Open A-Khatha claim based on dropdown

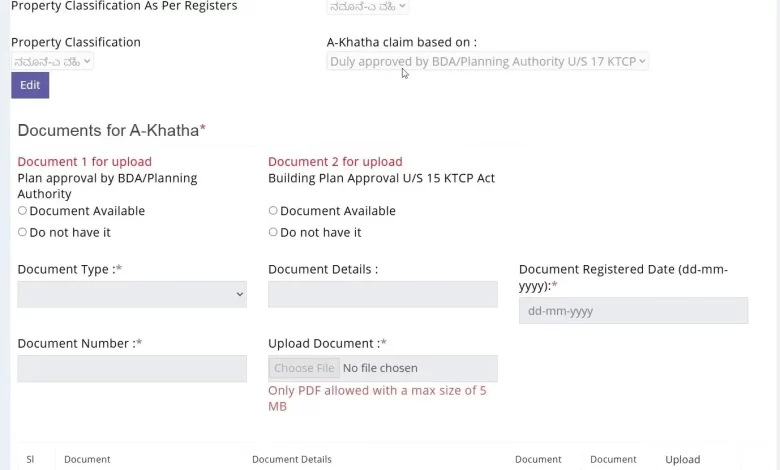coord(488,62)
